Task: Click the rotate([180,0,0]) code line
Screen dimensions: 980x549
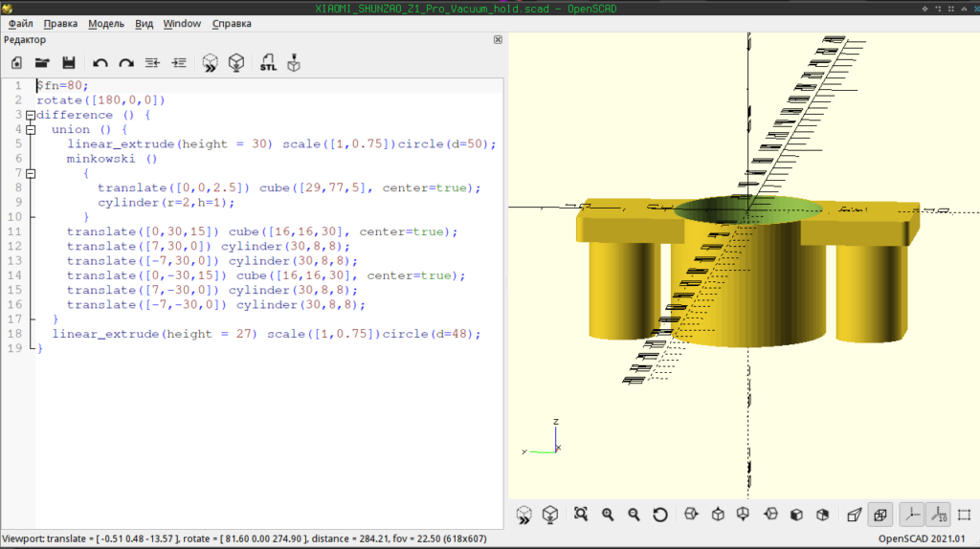Action: [x=100, y=100]
